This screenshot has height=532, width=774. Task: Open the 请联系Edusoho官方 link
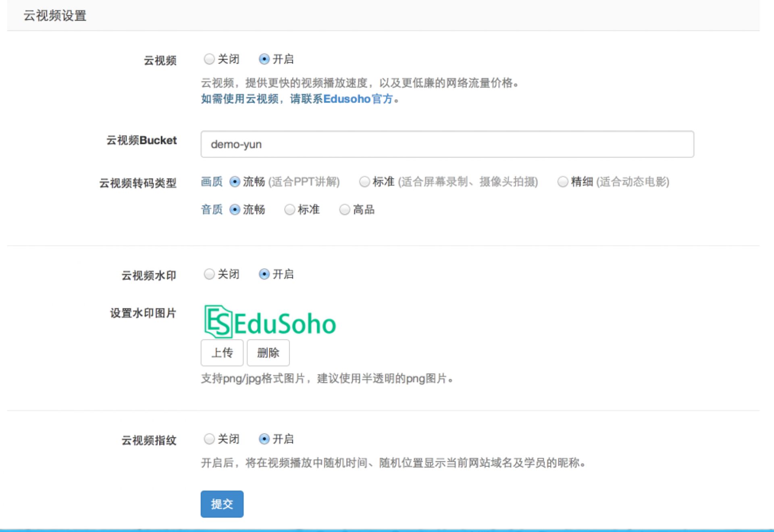pyautogui.click(x=341, y=99)
